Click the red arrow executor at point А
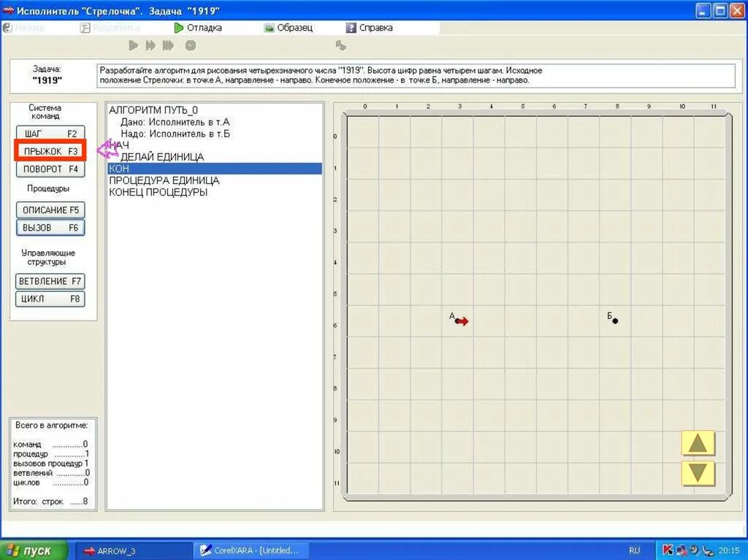The width and height of the screenshot is (748, 560). [x=462, y=321]
